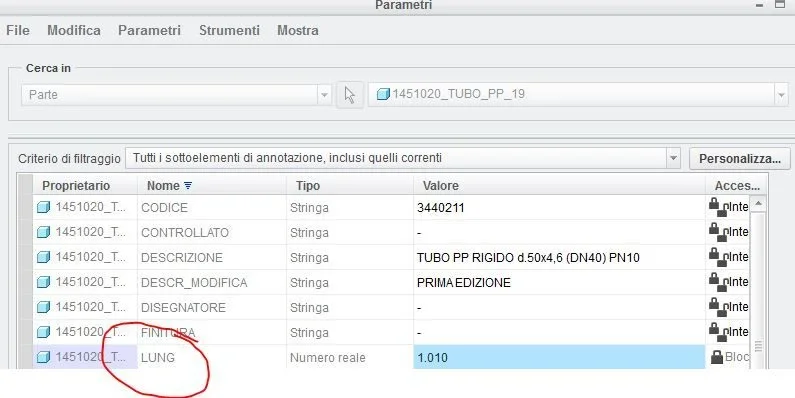795x398 pixels.
Task: Select the CODICE parameter name
Action: click(164, 208)
